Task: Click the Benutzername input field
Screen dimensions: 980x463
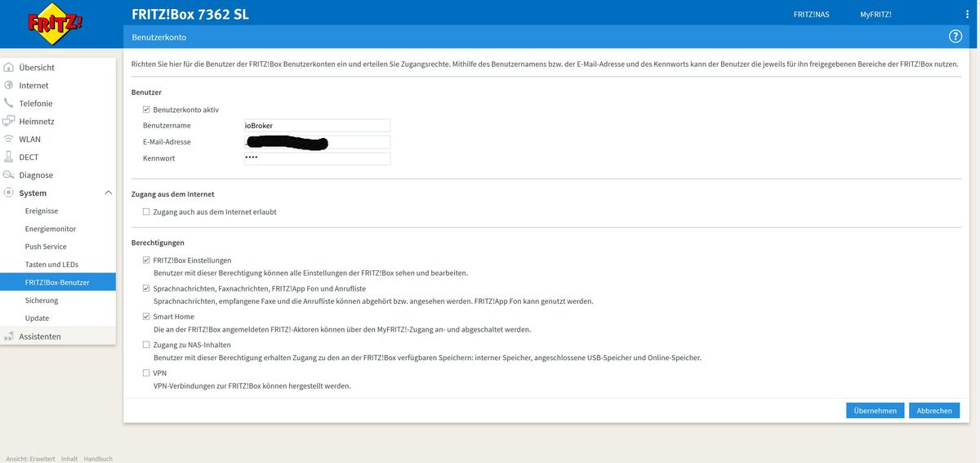Action: [x=317, y=126]
